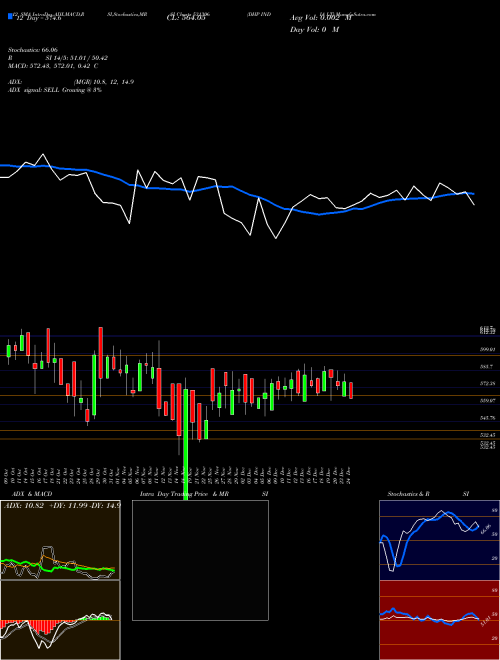Click the last red candlestick on the chart
500x660 pixels.
pyautogui.click(x=351, y=391)
